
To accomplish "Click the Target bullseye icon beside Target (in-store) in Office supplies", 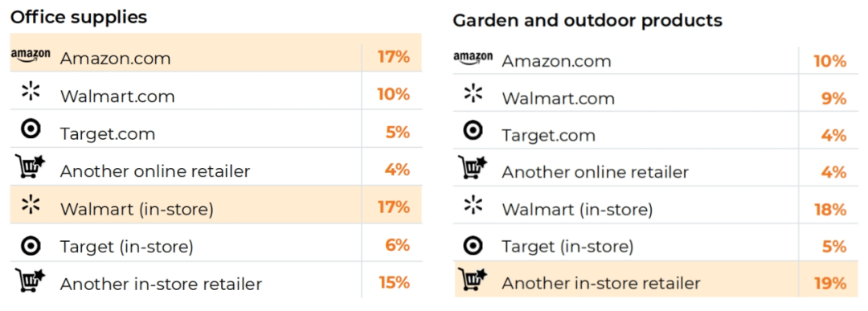I will [x=31, y=245].
